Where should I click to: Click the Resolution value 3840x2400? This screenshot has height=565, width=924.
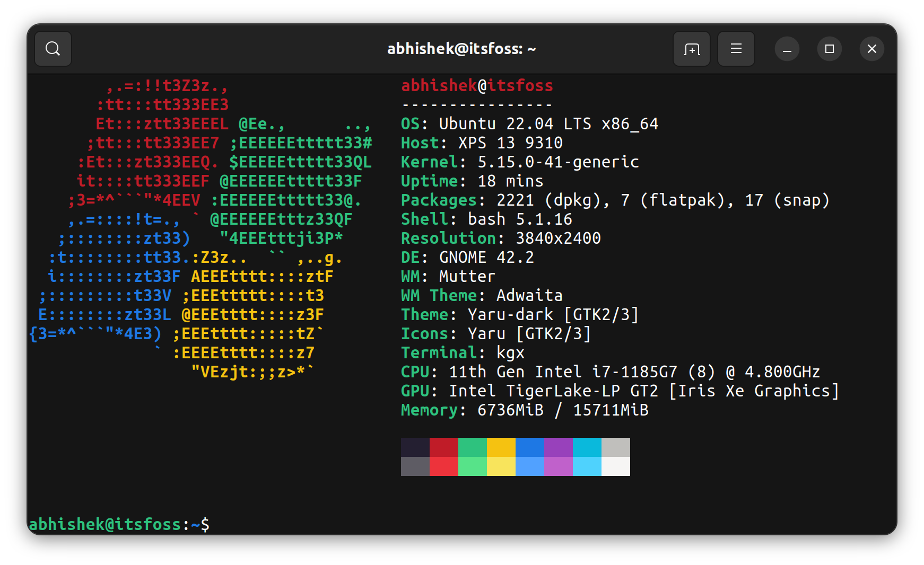[x=558, y=238]
